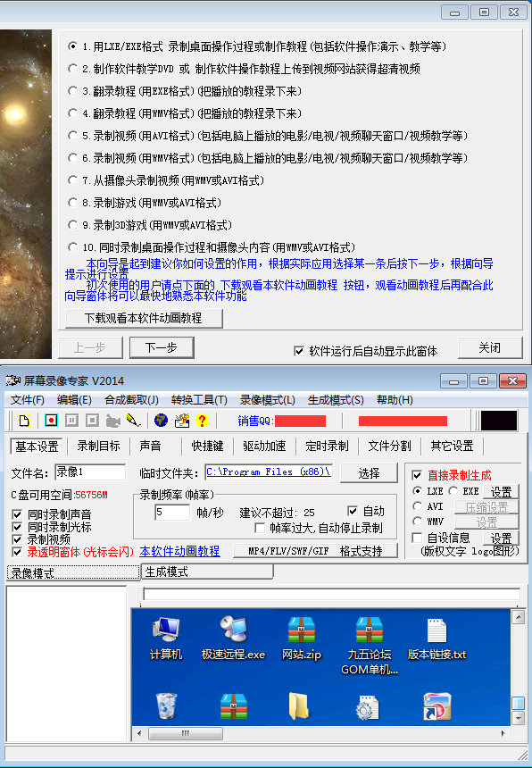Click 关闭 button in wizard
The width and height of the screenshot is (532, 768).
[x=490, y=347]
